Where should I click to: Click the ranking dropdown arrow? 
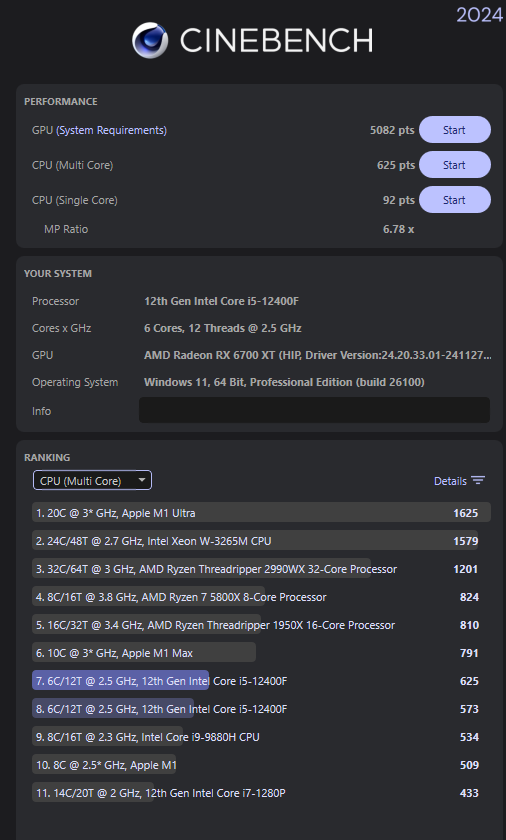pos(142,480)
